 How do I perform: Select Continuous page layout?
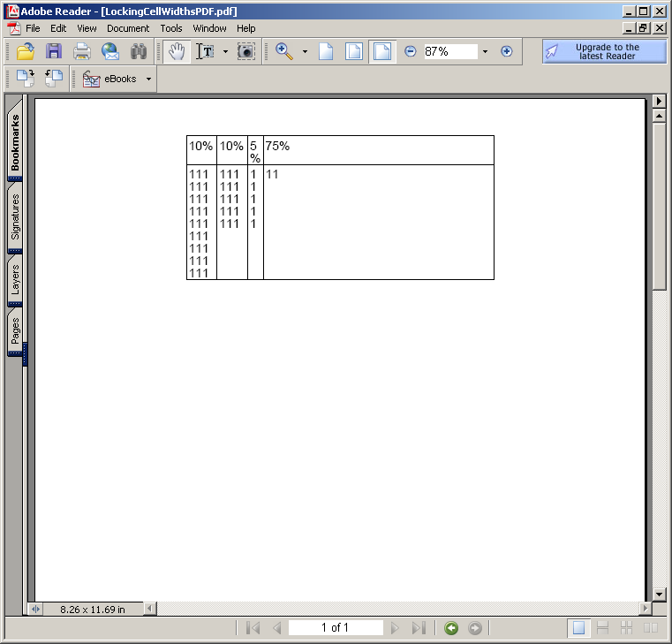pos(602,628)
